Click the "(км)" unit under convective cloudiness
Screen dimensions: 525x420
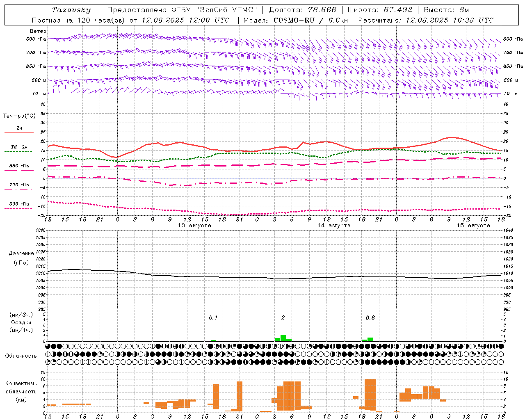tap(21, 399)
